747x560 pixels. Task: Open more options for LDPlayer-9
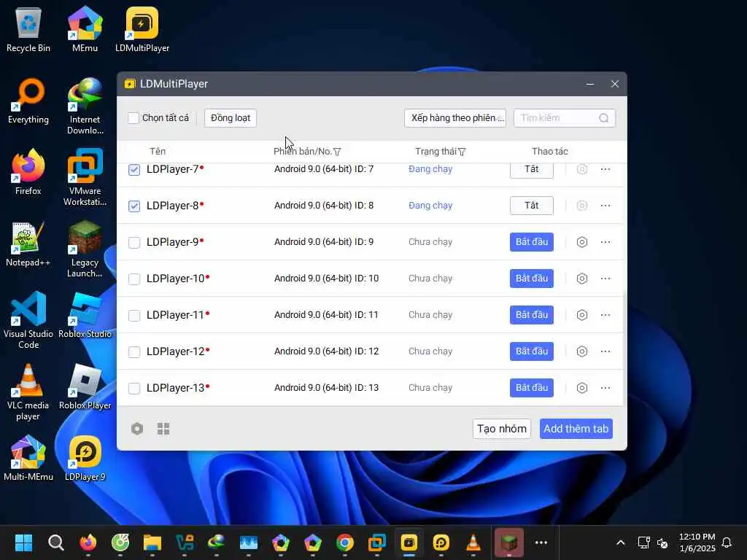[605, 242]
